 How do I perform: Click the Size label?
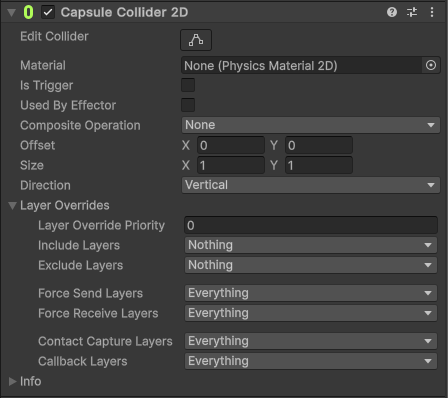[x=32, y=165]
